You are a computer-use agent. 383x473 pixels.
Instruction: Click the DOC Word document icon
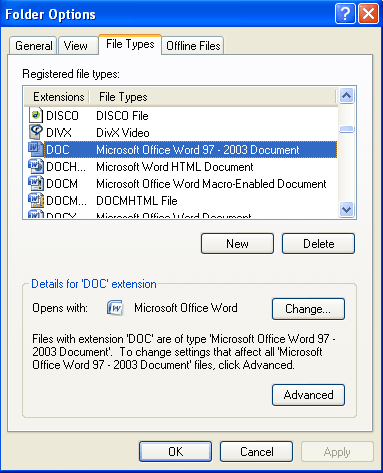pyautogui.click(x=36, y=149)
